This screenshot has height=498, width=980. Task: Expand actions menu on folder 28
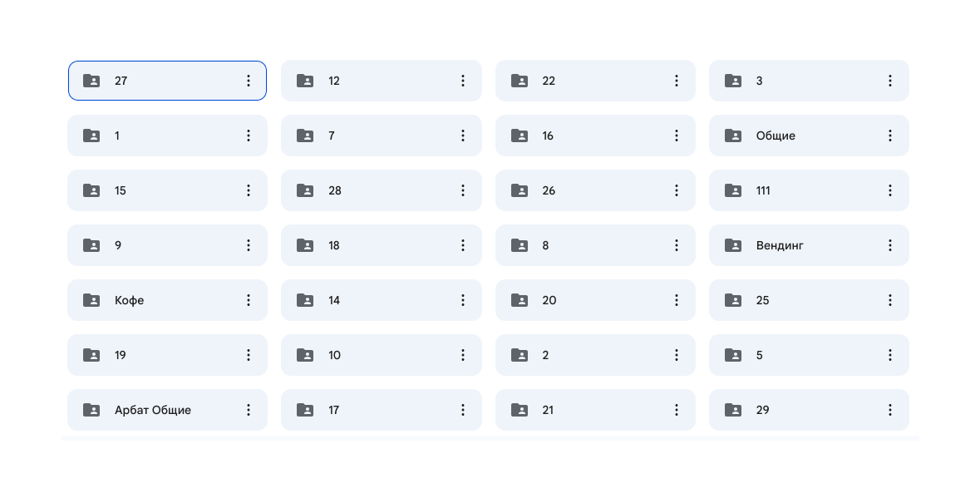(462, 190)
